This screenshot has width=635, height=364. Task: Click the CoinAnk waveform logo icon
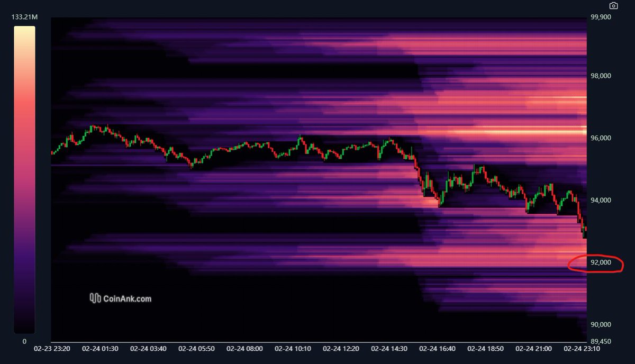tap(95, 297)
